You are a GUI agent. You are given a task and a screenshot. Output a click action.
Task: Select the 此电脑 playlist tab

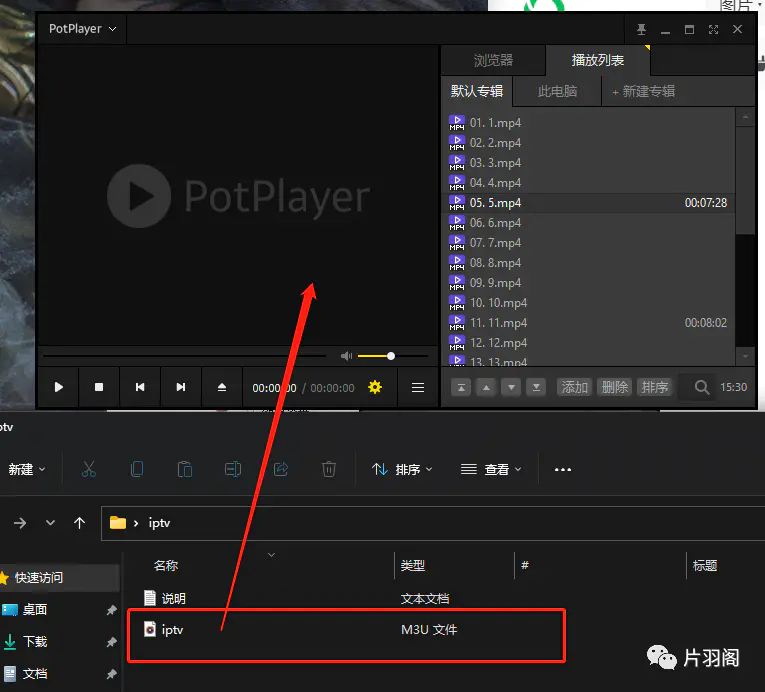pos(557,91)
